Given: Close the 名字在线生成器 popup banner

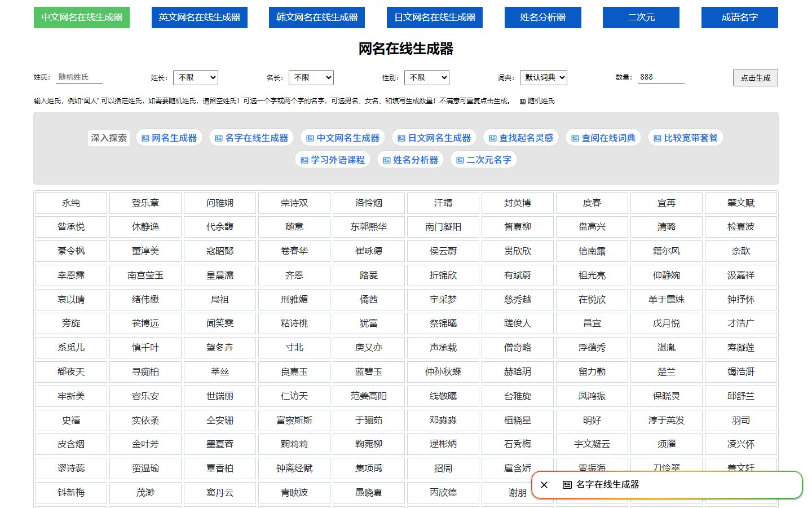Looking at the screenshot, I should coord(544,485).
